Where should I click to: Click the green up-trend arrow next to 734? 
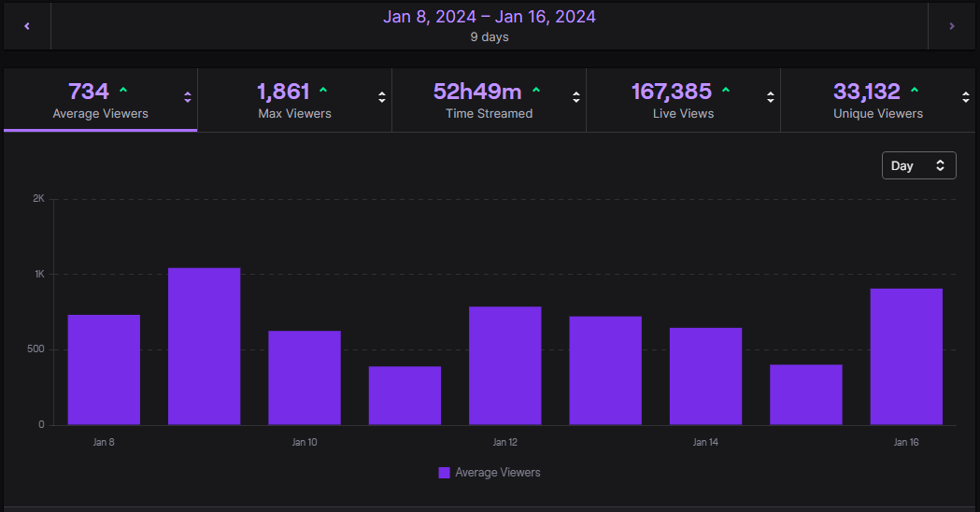pyautogui.click(x=123, y=91)
